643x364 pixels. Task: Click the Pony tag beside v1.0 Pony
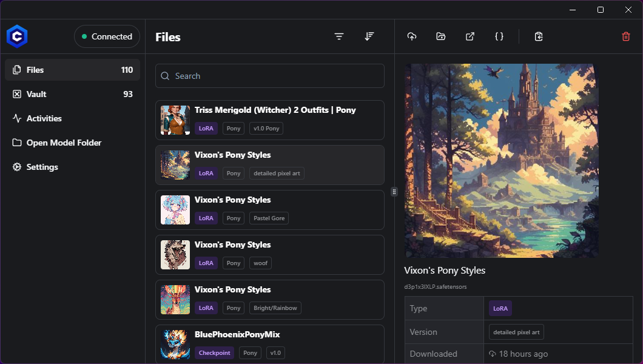click(234, 128)
